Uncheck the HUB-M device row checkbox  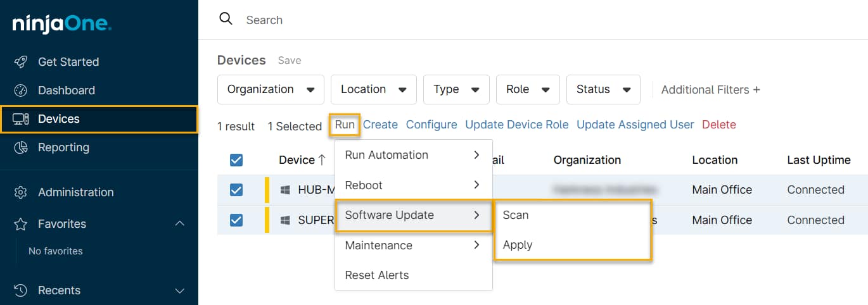[236, 190]
